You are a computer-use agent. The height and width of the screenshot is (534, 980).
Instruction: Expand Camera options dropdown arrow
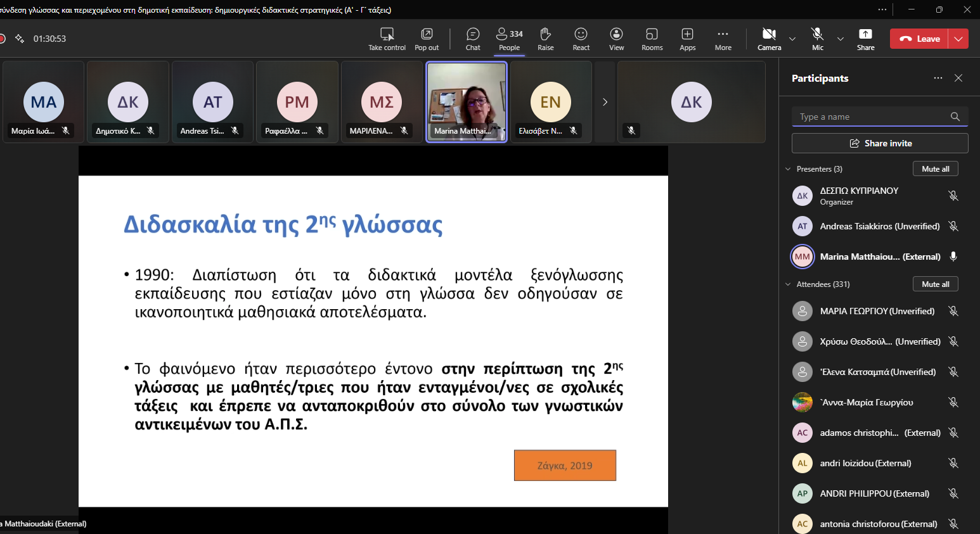pyautogui.click(x=792, y=39)
